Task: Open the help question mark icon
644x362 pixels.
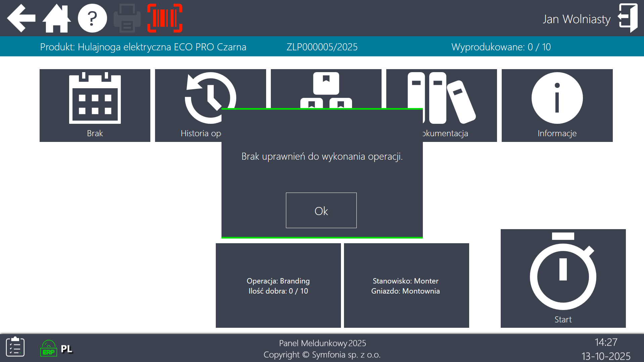Action: 92,18
